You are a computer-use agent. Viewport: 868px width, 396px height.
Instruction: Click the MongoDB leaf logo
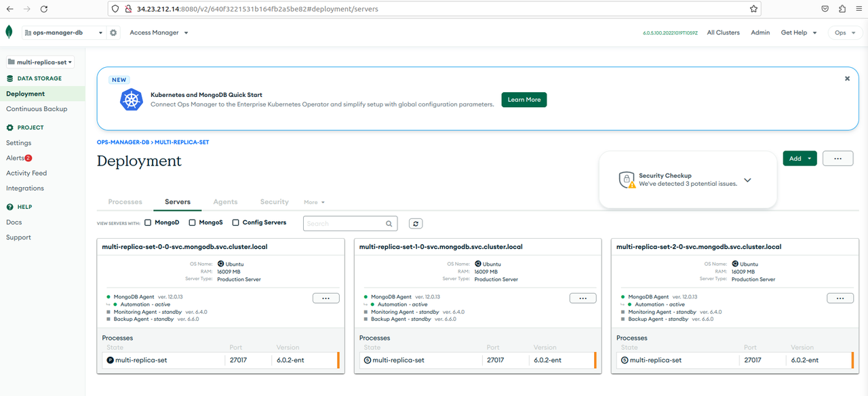[x=9, y=32]
